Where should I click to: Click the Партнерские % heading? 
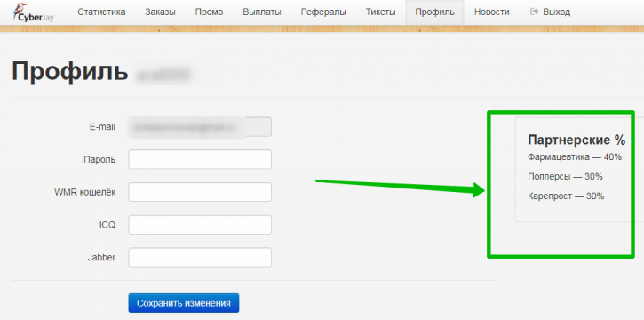(x=576, y=140)
